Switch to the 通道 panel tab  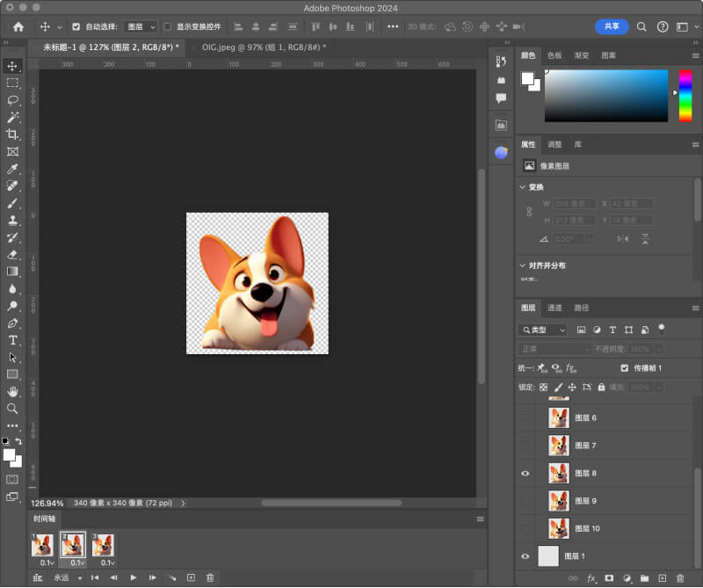tap(554, 308)
